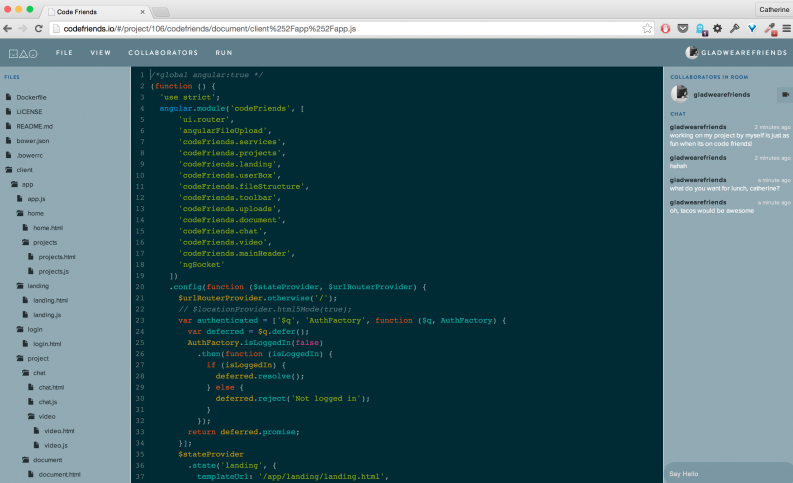The image size is (793, 483).
Task: Open chat.js file
Action: 48,402
